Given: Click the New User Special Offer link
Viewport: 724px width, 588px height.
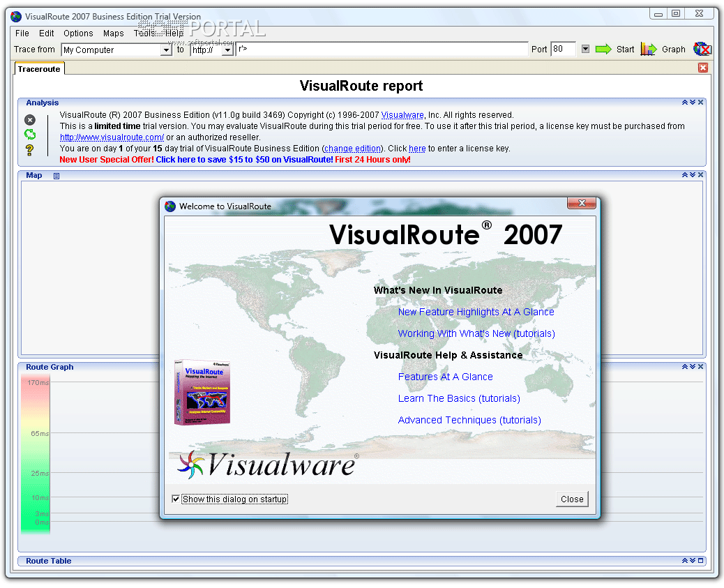Looking at the screenshot, I should coord(235,159).
